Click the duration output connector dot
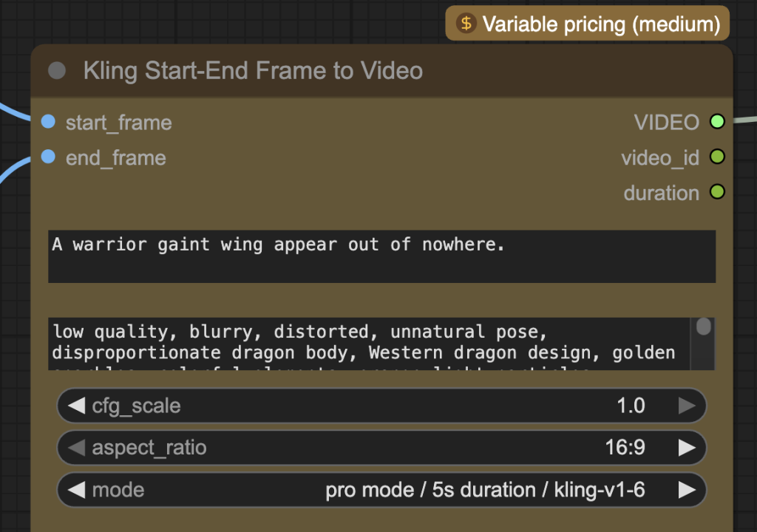 click(x=716, y=192)
